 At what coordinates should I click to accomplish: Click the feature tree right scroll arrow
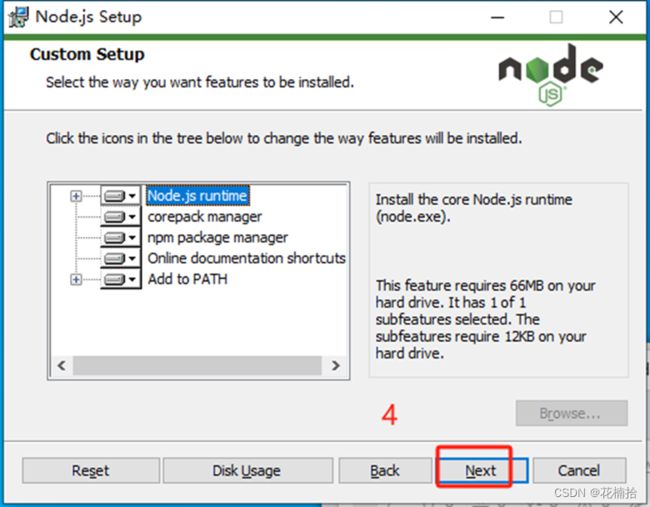[x=335, y=366]
